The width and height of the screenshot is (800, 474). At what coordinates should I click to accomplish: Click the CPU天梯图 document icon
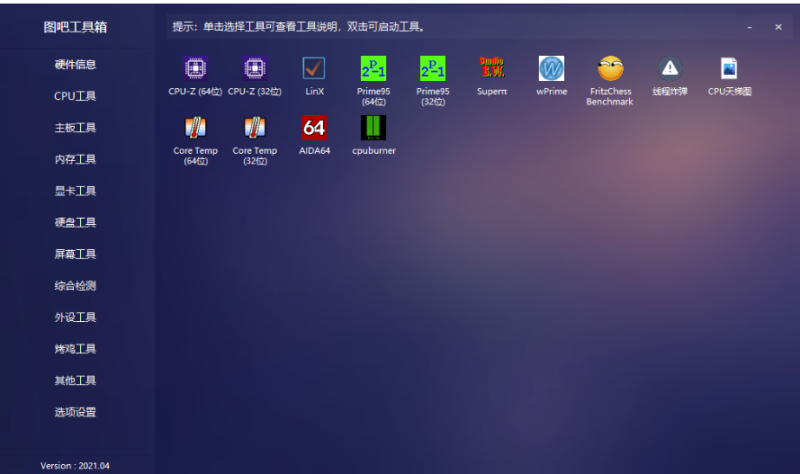pyautogui.click(x=729, y=68)
